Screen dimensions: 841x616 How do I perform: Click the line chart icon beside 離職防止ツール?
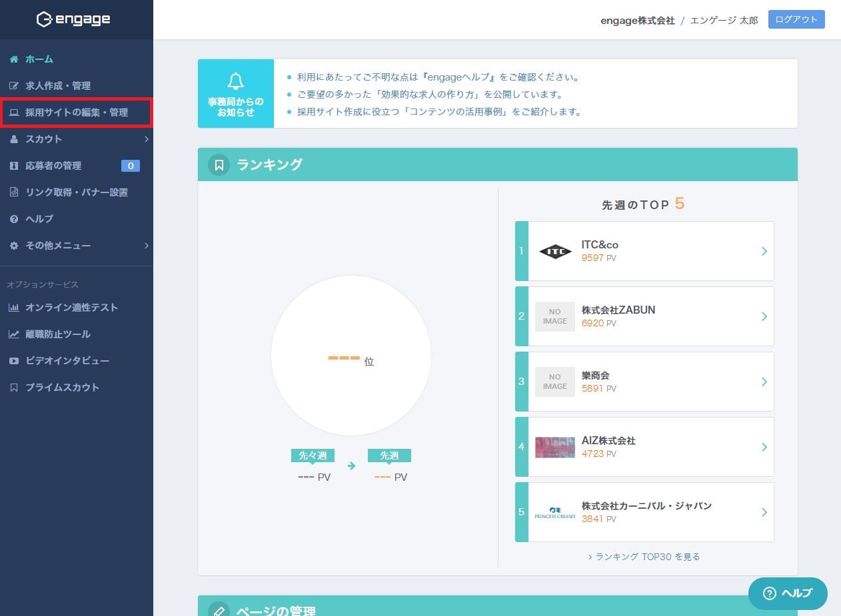[x=13, y=334]
